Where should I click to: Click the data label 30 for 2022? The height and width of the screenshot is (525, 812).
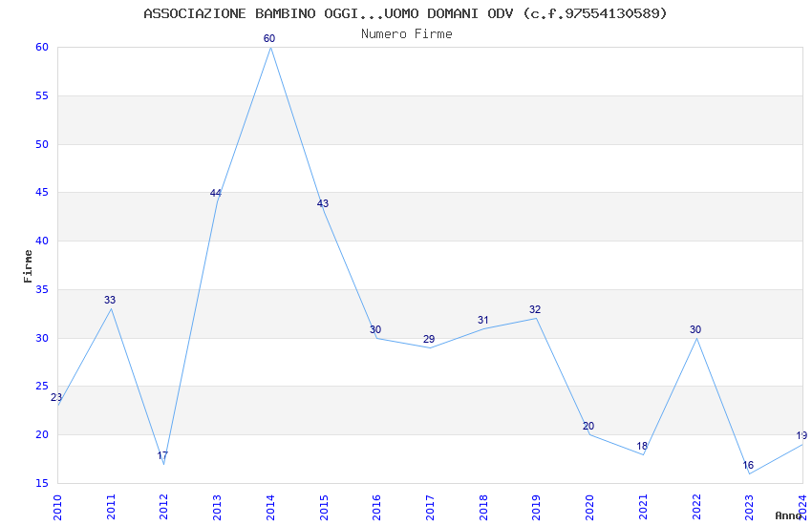click(x=695, y=329)
